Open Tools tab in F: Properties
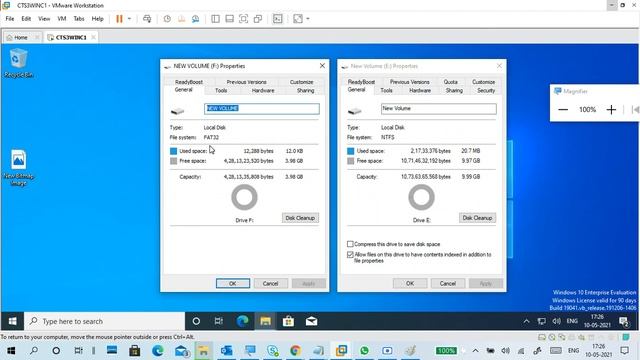This screenshot has height=360, width=640. tap(221, 91)
